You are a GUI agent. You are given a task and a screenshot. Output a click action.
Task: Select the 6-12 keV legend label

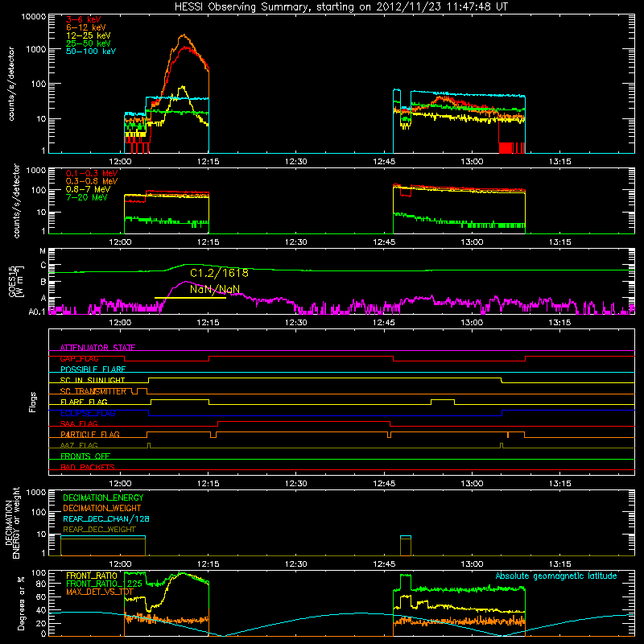tap(85, 27)
